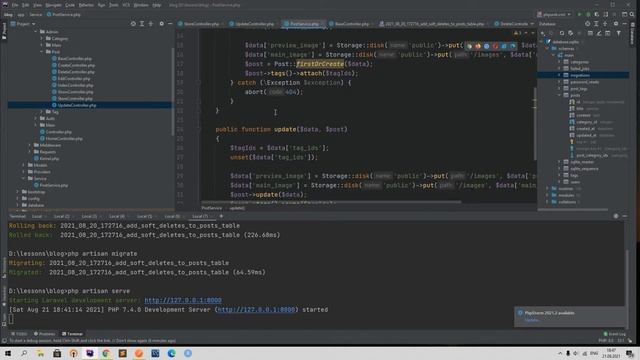
Task: Click Expand All icon in Project panel
Action: click(142, 24)
